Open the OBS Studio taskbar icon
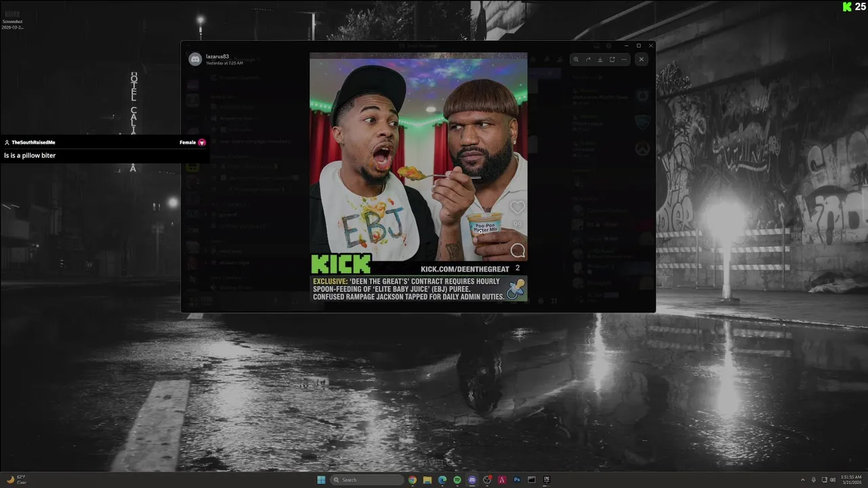 click(487, 480)
